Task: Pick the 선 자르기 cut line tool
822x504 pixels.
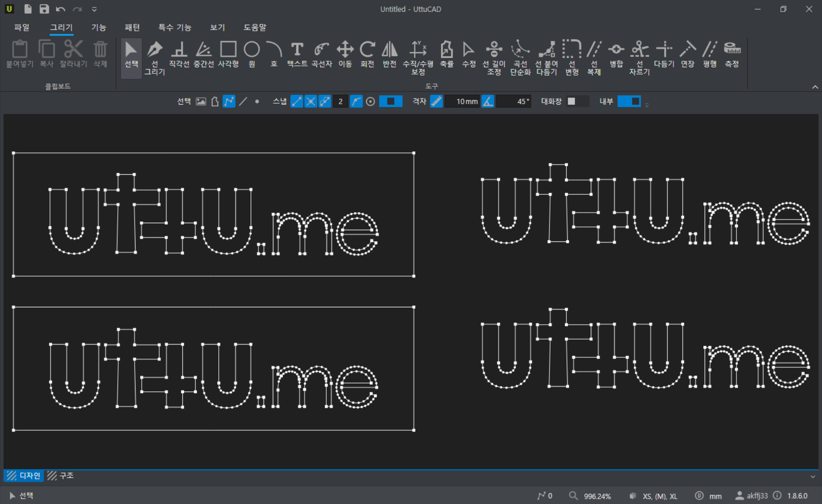Action: [640, 58]
